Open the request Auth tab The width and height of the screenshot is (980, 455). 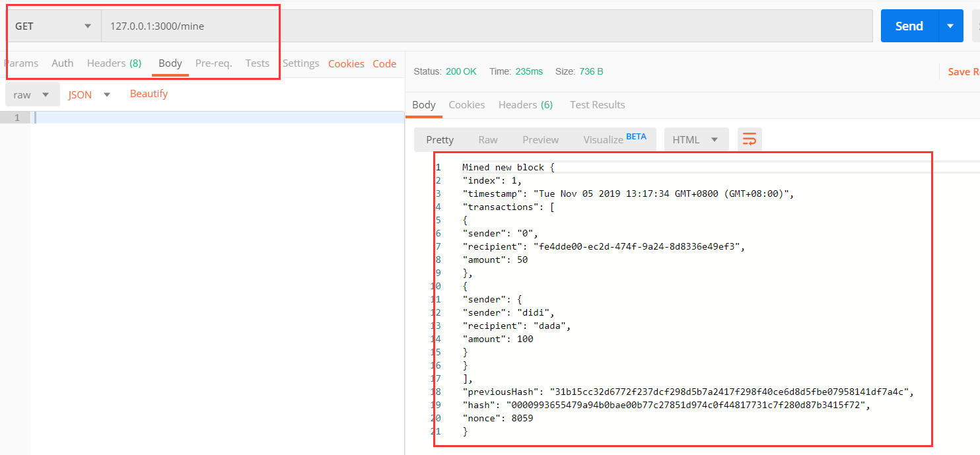[x=63, y=63]
